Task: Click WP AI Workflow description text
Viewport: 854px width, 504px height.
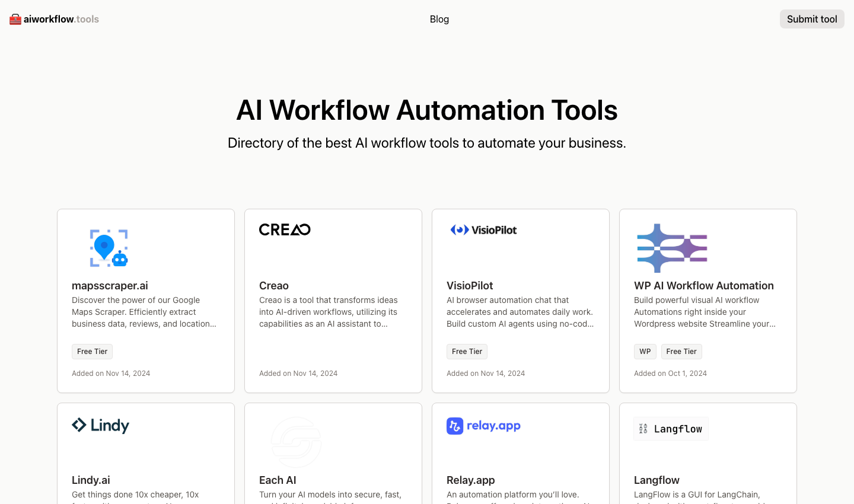Action: (705, 312)
